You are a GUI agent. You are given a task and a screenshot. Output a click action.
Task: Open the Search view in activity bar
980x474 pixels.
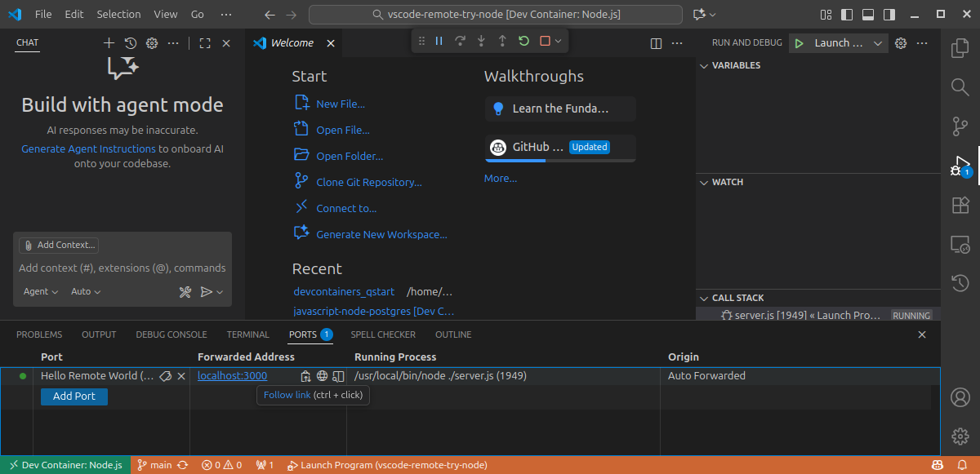960,86
